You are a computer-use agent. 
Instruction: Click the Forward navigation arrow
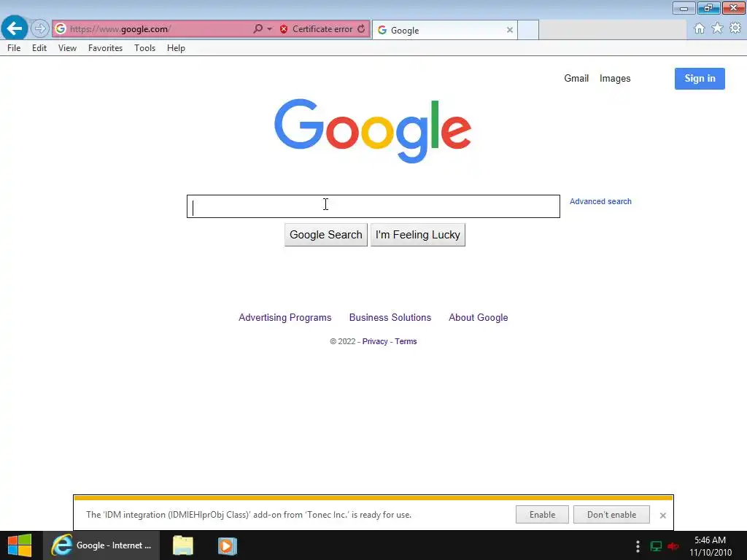40,28
